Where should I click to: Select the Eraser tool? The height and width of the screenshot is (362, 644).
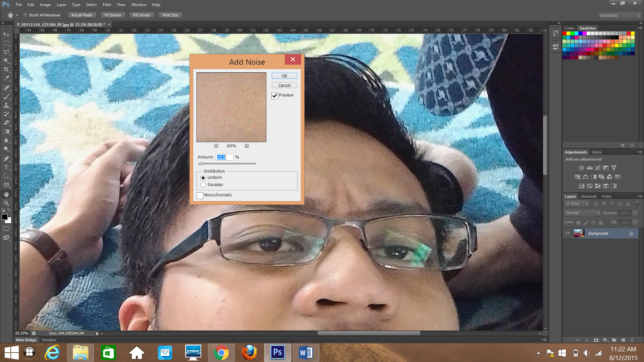coord(6,123)
